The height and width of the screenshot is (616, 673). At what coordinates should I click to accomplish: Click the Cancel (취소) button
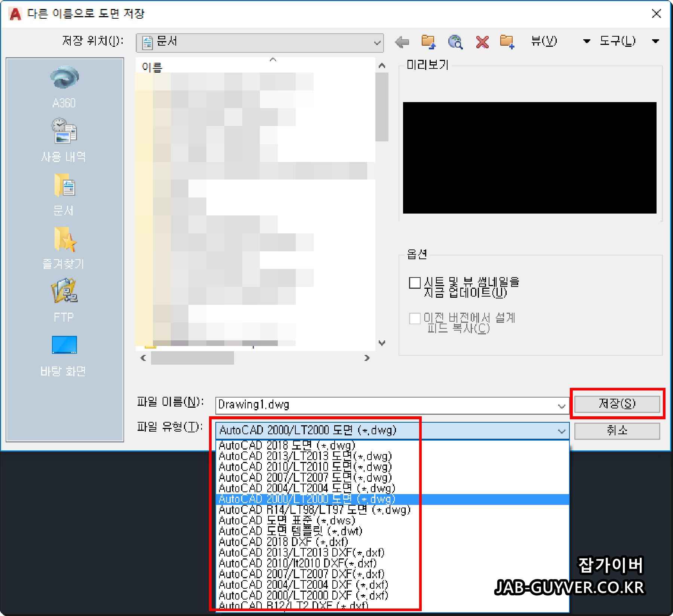[617, 431]
